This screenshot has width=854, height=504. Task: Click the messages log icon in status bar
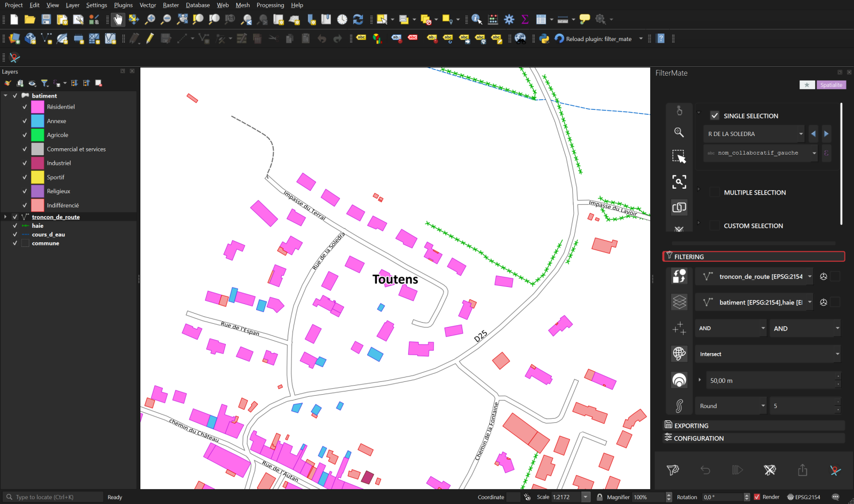click(x=835, y=497)
